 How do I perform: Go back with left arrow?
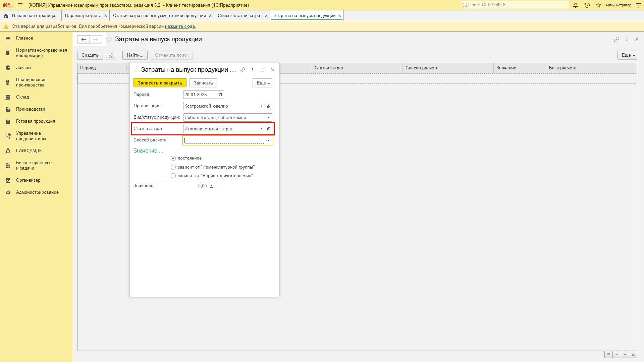pyautogui.click(x=84, y=40)
